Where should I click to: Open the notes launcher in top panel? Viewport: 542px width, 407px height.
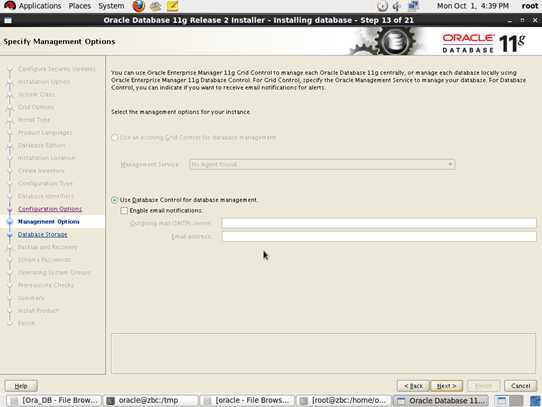click(172, 6)
